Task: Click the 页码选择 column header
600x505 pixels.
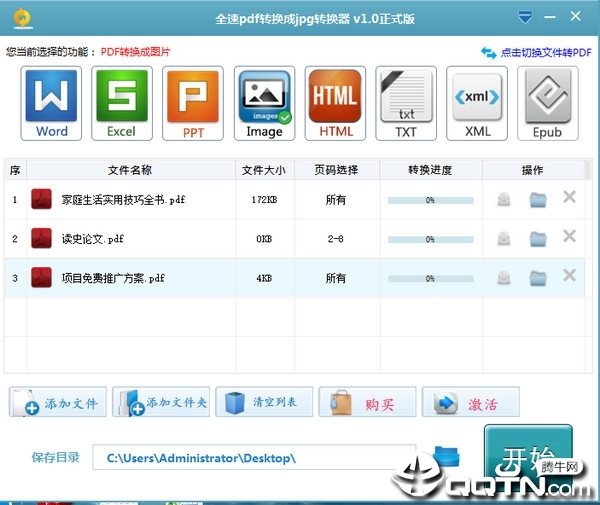Action: point(336,170)
